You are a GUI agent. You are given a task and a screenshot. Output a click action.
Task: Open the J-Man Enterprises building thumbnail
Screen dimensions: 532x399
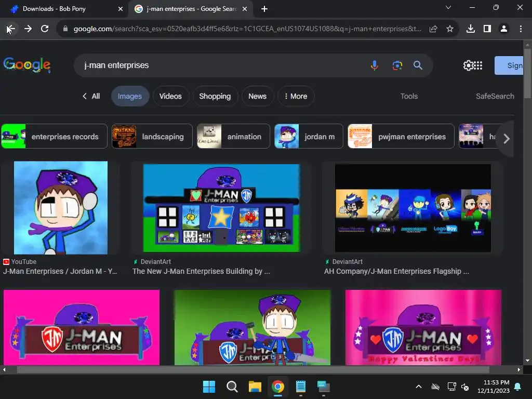point(221,208)
